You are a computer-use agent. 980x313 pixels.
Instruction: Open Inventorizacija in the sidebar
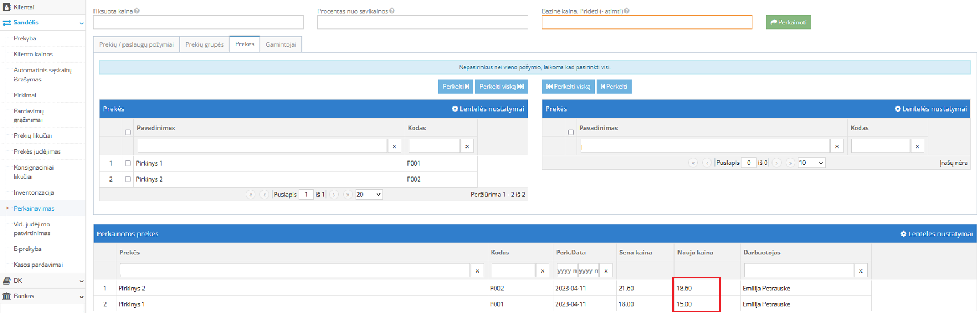[x=34, y=192]
